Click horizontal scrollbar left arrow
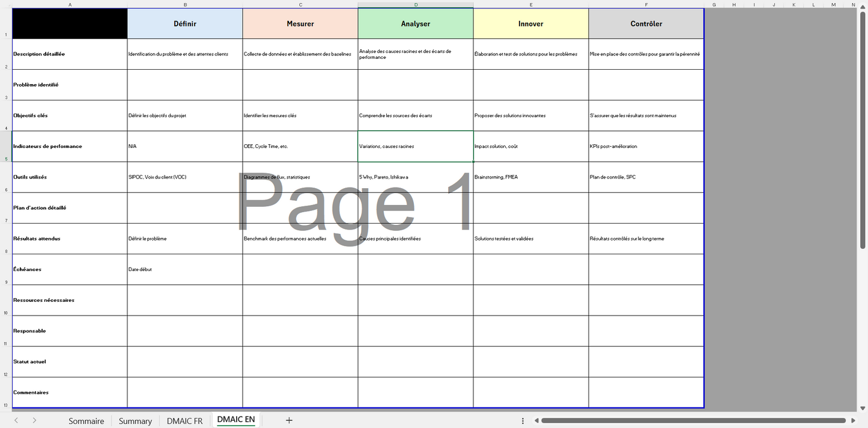Viewport: 868px width, 428px height. coord(536,421)
